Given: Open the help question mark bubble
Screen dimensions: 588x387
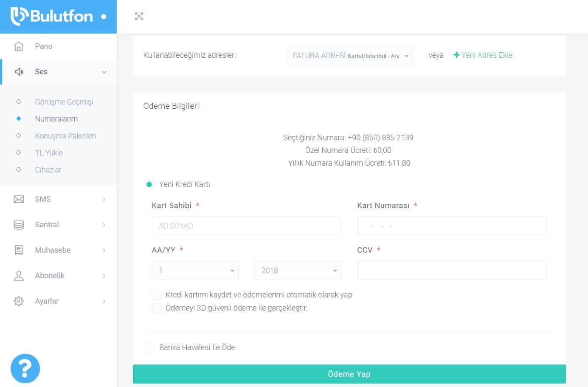Looking at the screenshot, I should pos(25,368).
